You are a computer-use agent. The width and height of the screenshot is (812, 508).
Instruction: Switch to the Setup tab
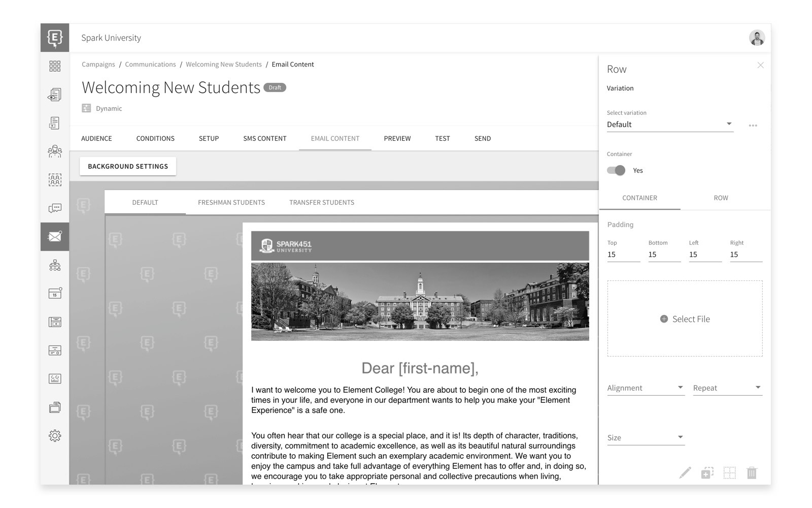(209, 138)
